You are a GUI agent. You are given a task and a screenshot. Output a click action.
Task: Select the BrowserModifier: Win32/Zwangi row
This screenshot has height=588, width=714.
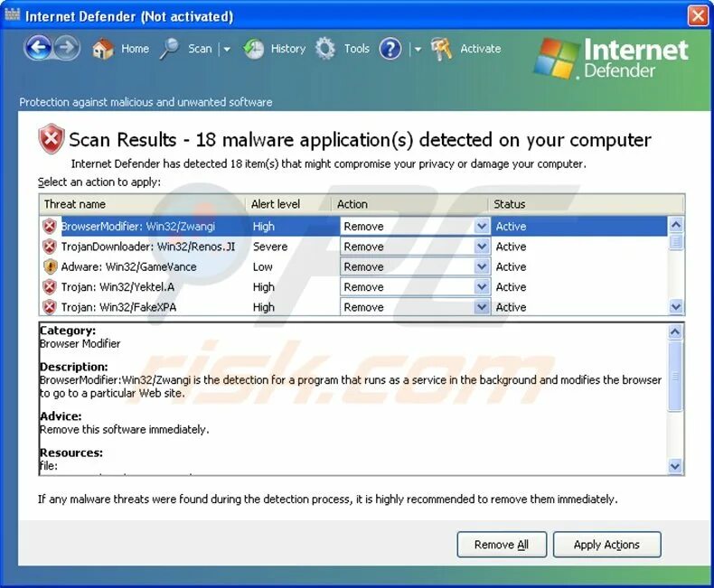point(353,226)
